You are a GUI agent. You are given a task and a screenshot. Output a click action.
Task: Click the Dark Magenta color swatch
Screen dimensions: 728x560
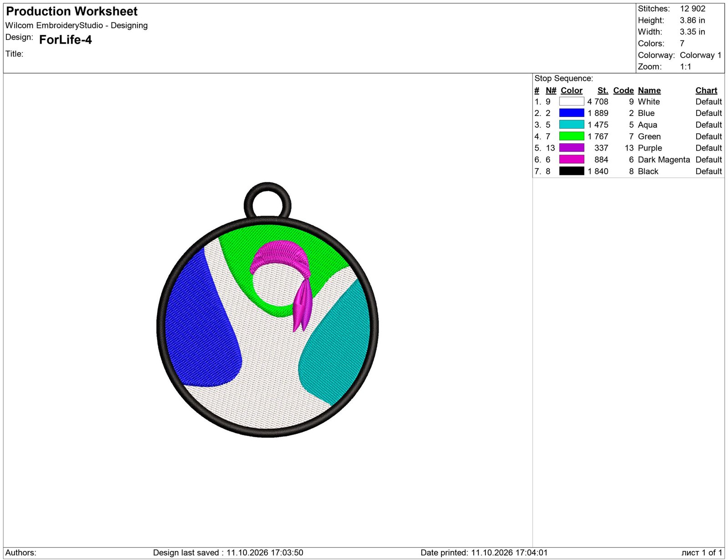point(571,159)
